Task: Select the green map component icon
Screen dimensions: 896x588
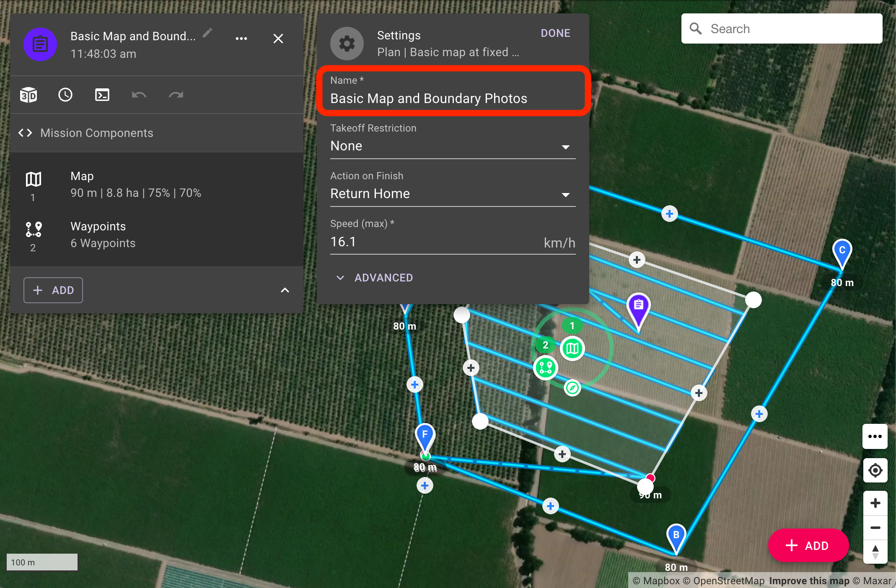Action: click(x=572, y=348)
